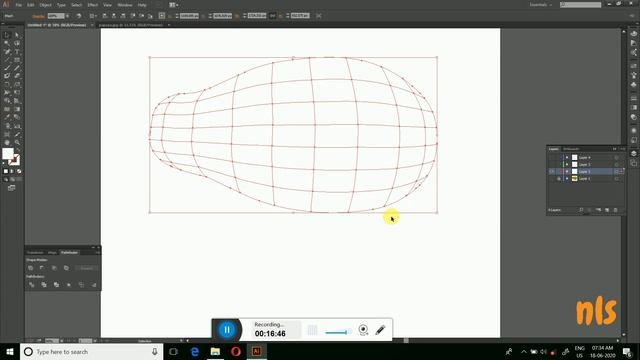
Task: Select the Zoom tool
Action: tap(17, 142)
